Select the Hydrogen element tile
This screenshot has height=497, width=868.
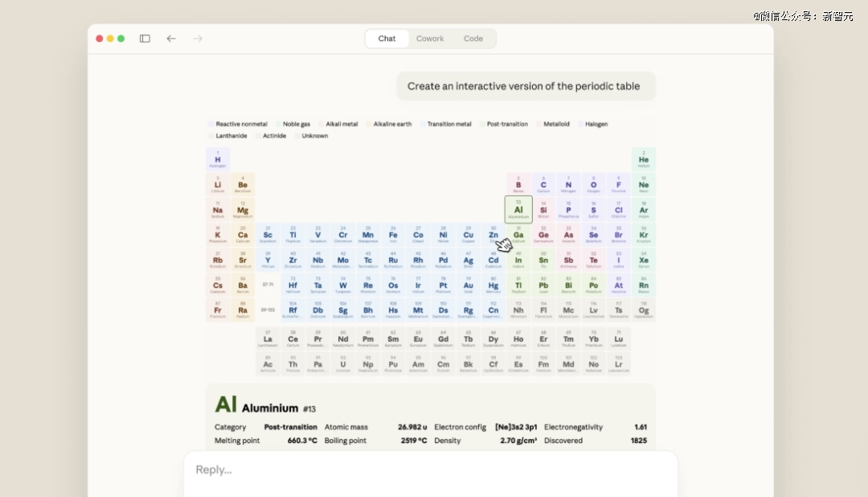click(x=218, y=160)
